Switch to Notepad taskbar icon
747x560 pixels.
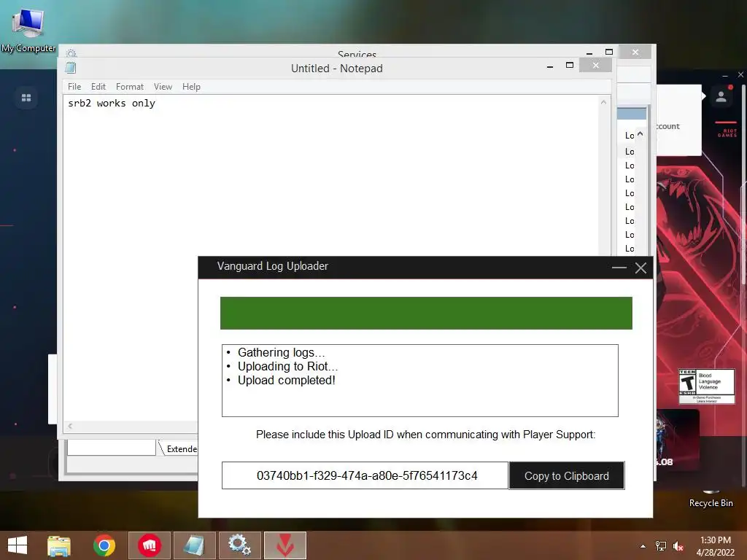point(194,545)
